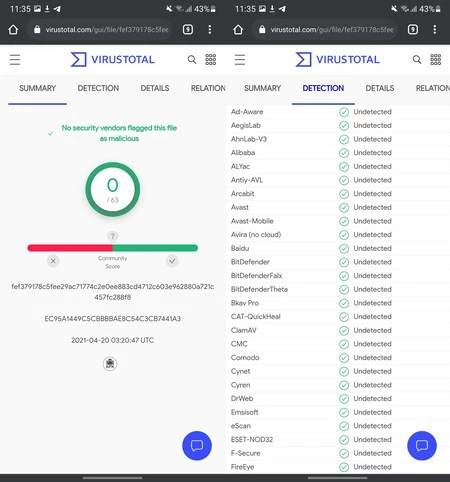
Task: Select SUMMARY tab on right page
Action: point(262,88)
